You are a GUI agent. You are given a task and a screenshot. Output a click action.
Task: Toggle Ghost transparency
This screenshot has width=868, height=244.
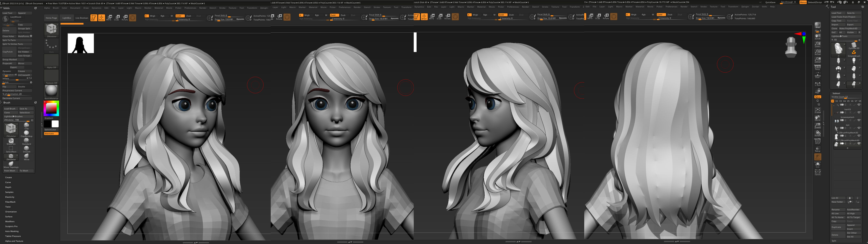(x=817, y=157)
